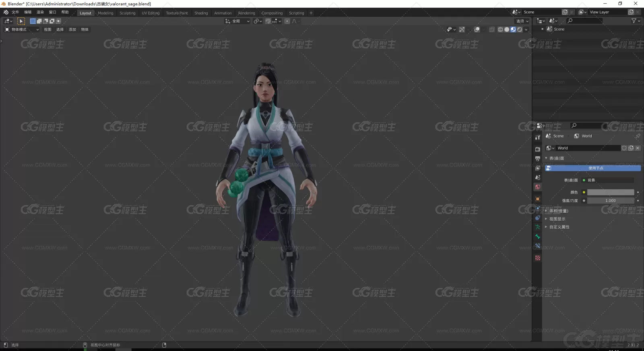Choose the new selection mode icon
The width and height of the screenshot is (644, 351).
pyautogui.click(x=33, y=21)
